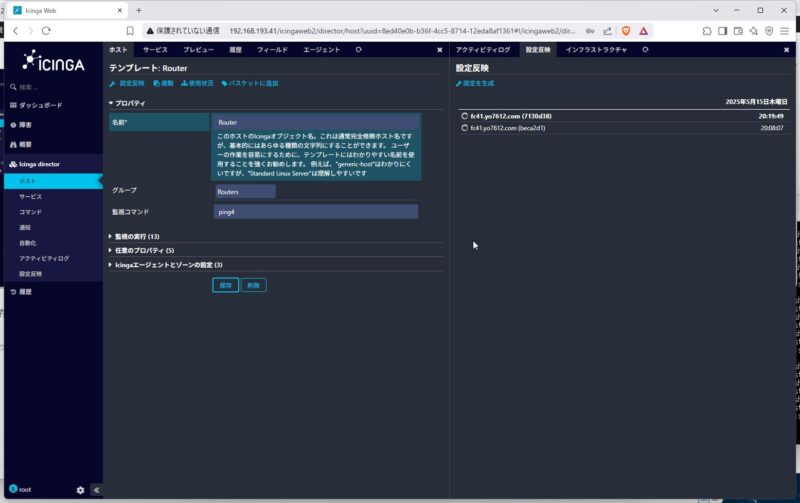The image size is (800, 503).
Task: Open the Icinga director sidebar section
Action: (x=35, y=164)
